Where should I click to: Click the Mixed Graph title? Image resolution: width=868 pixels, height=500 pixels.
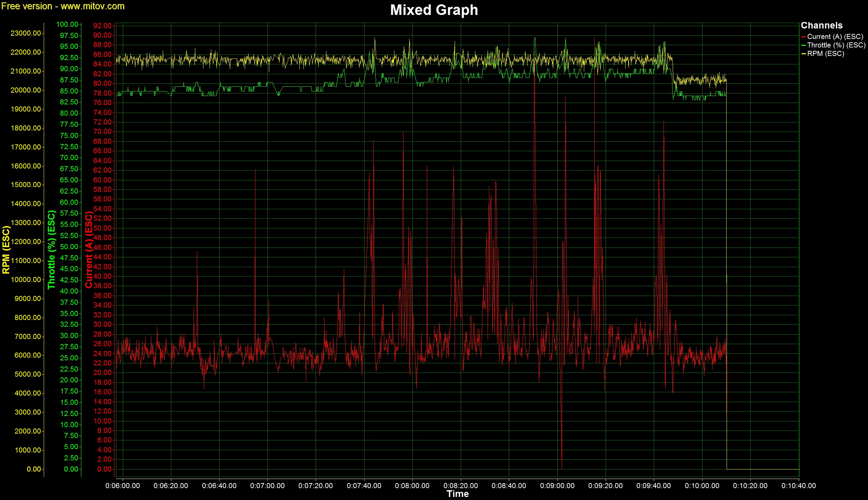coord(434,10)
